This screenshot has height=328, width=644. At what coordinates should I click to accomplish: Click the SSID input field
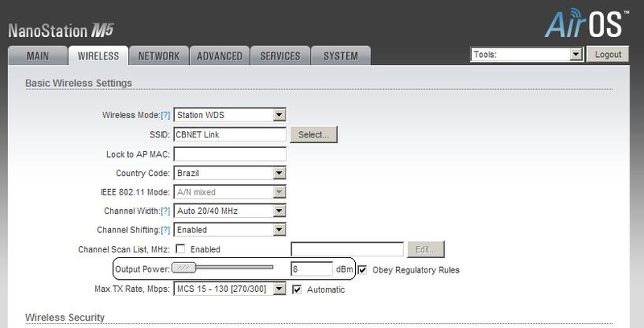229,134
